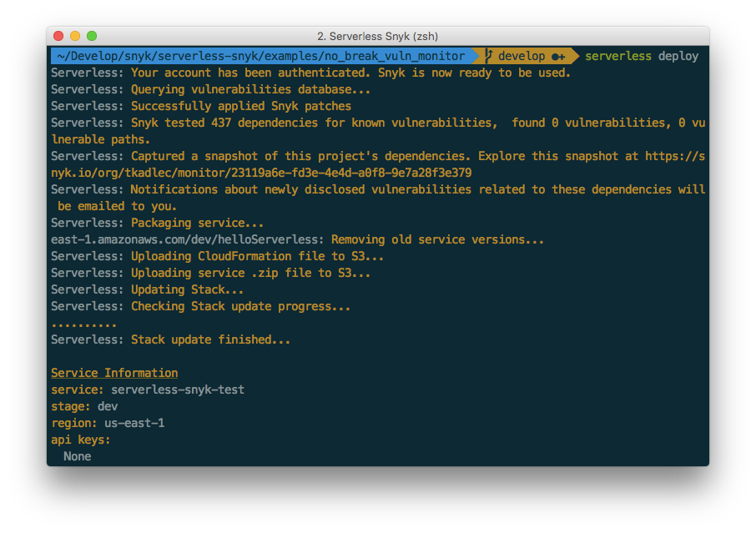The width and height of the screenshot is (756, 533).
Task: Click the red close window button
Action: [58, 36]
